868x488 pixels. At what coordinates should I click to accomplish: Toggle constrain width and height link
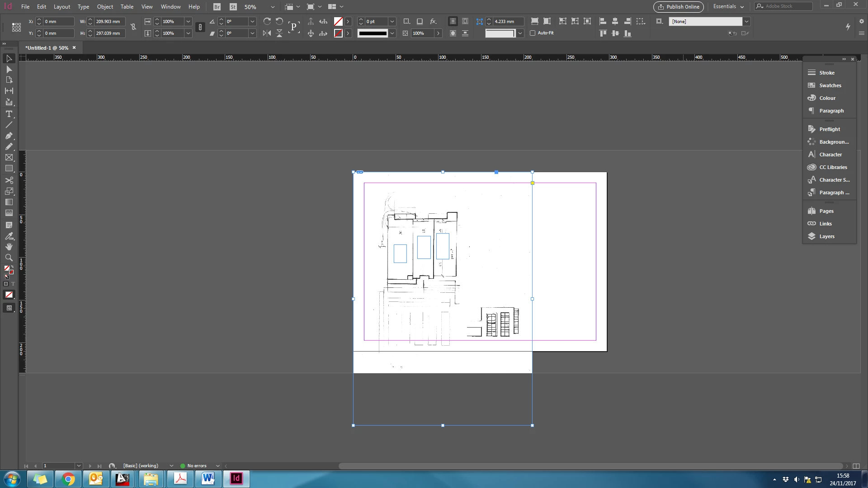[x=133, y=27]
